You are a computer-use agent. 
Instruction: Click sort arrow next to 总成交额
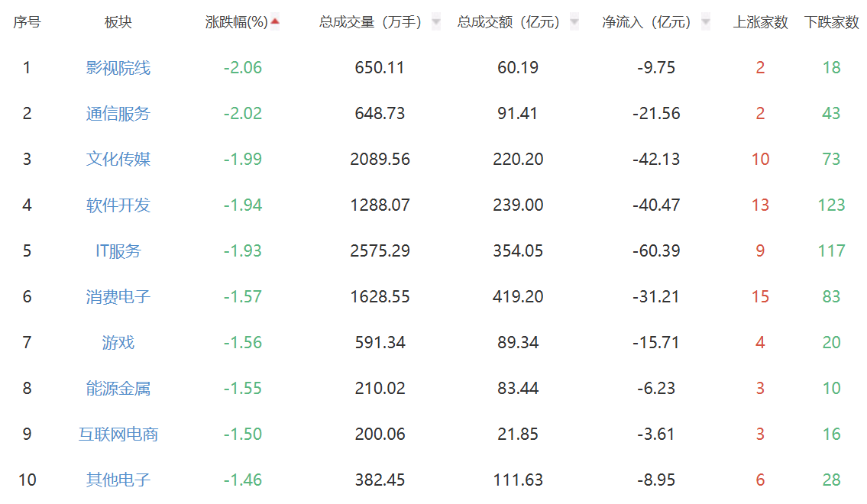[574, 22]
